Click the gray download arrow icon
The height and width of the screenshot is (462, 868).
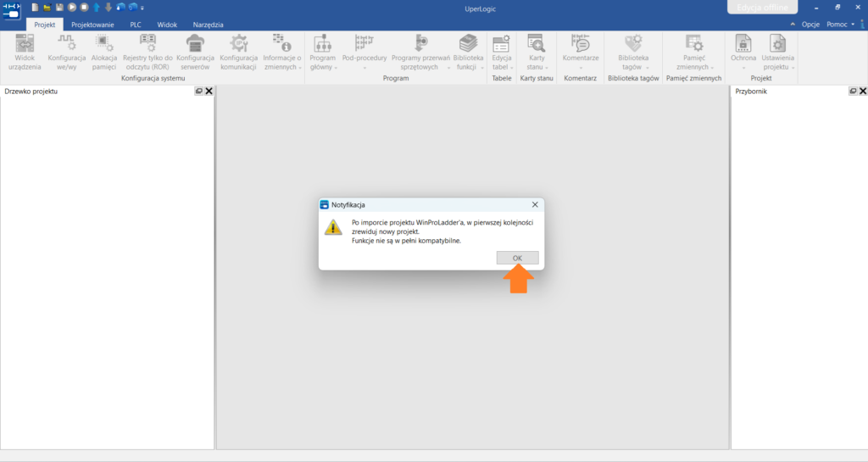point(108,8)
